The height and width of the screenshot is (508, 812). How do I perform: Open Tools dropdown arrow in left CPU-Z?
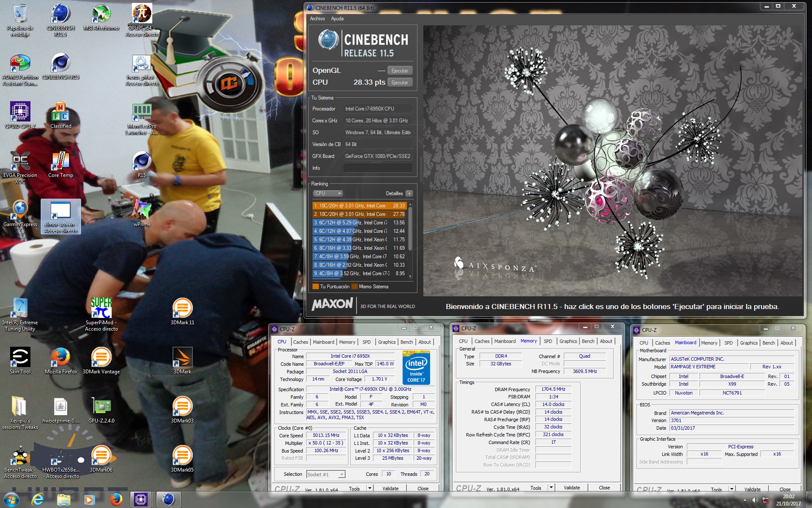coord(370,488)
